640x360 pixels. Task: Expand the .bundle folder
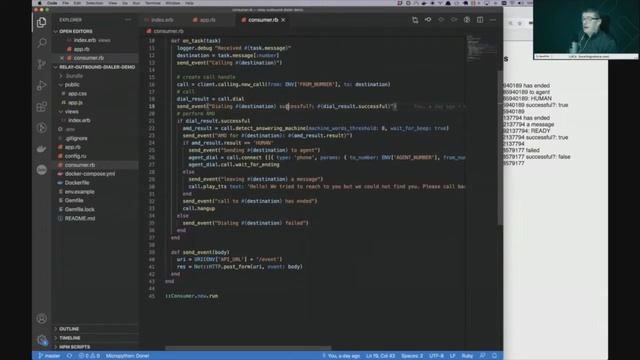(74, 76)
